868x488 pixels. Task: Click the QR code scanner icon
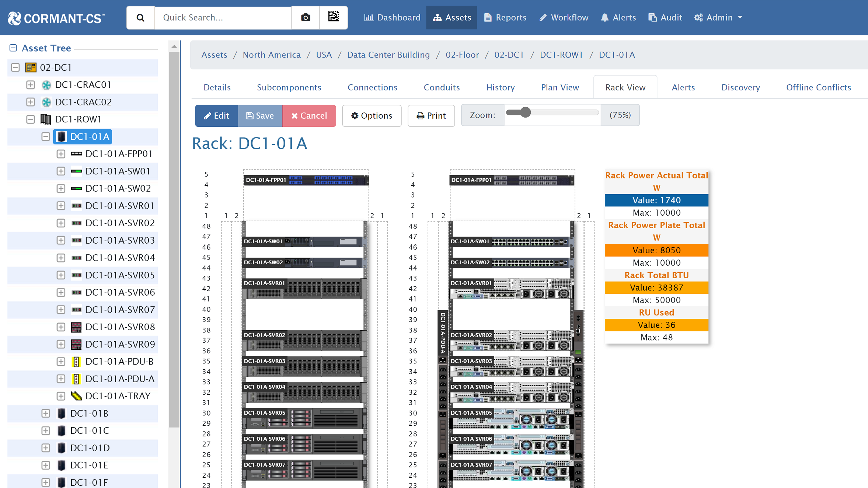tap(333, 17)
